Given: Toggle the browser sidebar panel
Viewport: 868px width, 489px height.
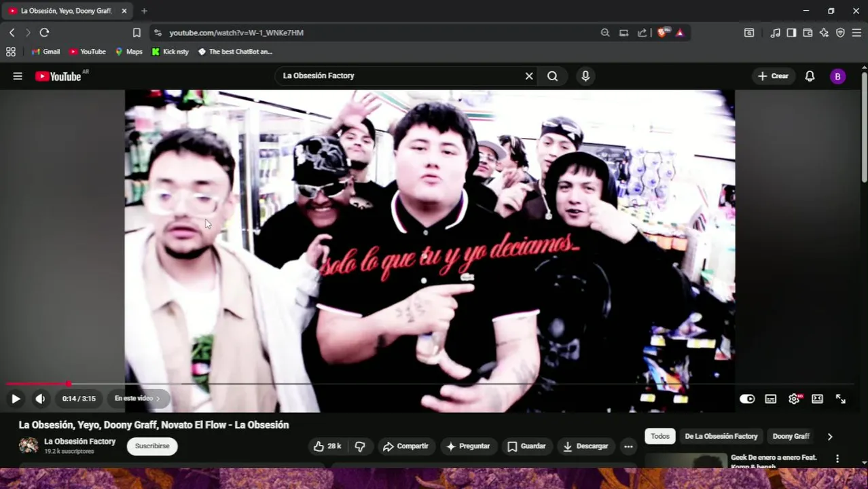Looking at the screenshot, I should coord(791,33).
